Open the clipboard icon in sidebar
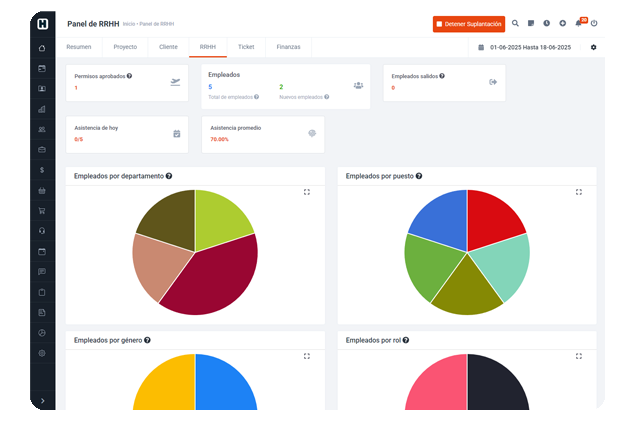 click(42, 292)
